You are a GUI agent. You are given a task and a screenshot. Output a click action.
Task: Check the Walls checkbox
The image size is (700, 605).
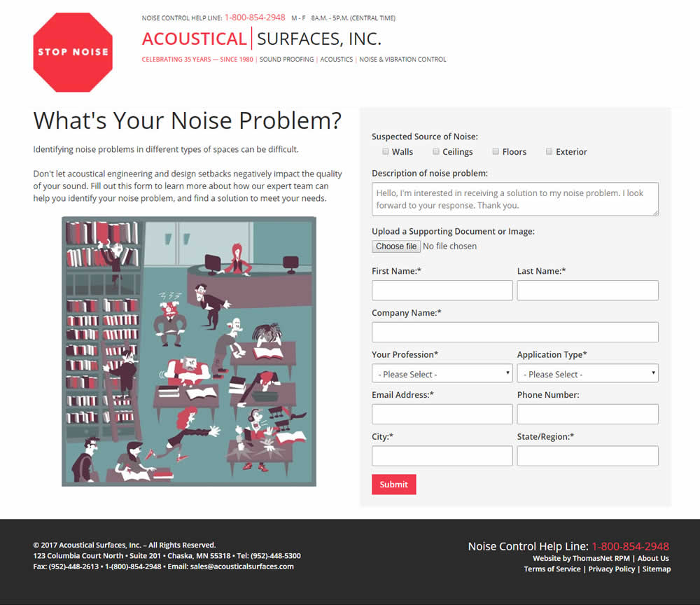(386, 151)
